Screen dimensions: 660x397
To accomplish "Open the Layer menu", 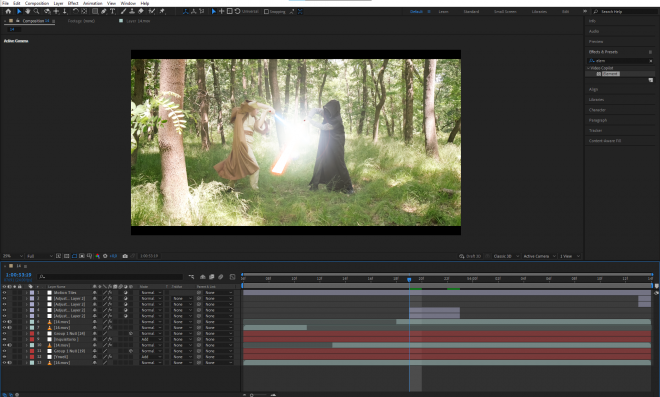I will pyautogui.click(x=59, y=3).
